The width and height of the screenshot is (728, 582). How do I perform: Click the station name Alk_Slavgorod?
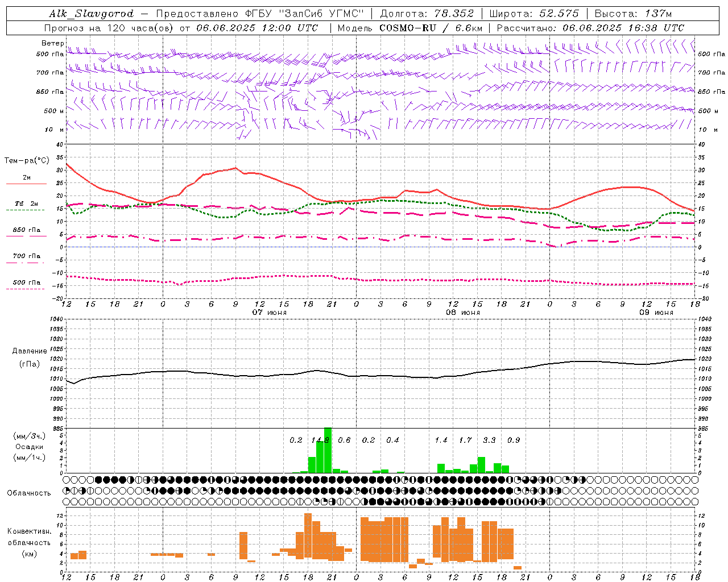tap(92, 14)
